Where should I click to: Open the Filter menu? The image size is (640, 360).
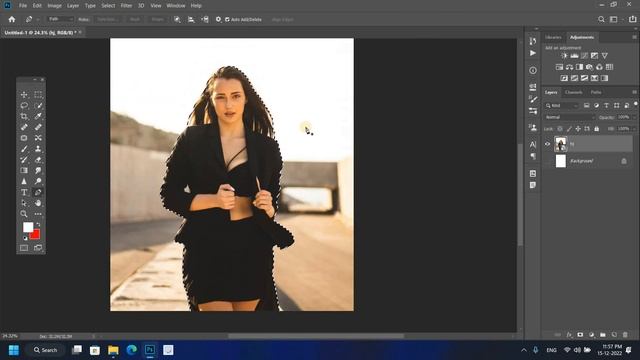pos(126,6)
